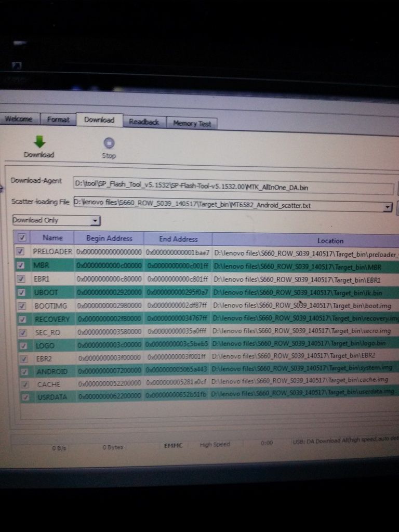
Task: Click the green Download arrow icon
Action: [39, 142]
